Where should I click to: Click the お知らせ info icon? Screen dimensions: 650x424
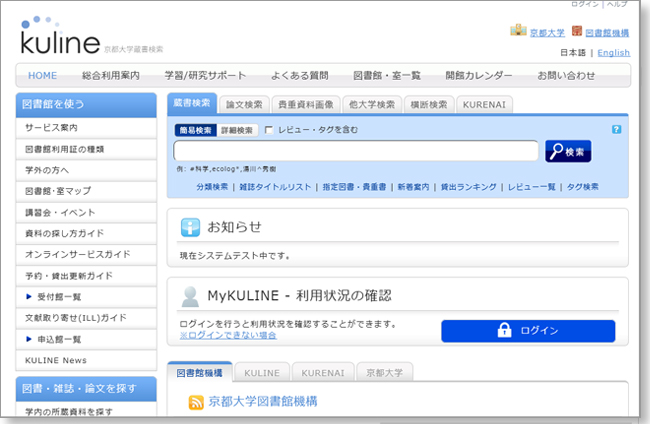point(190,227)
